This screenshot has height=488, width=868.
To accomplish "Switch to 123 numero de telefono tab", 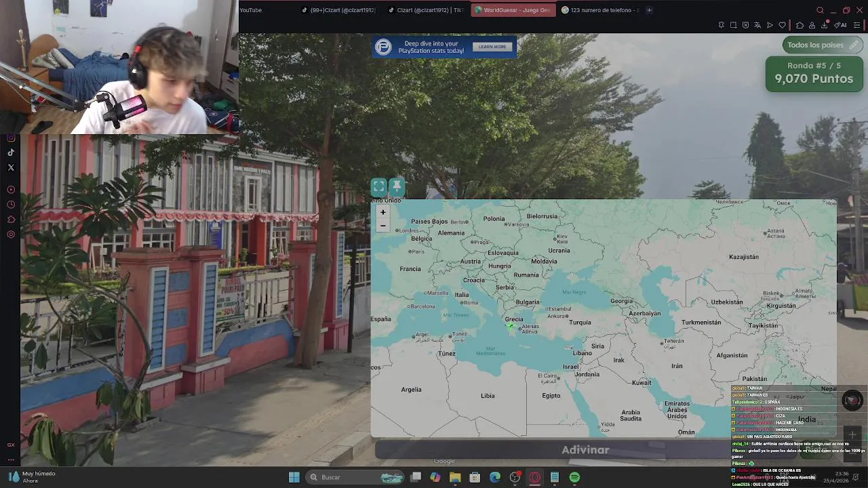I will click(600, 10).
